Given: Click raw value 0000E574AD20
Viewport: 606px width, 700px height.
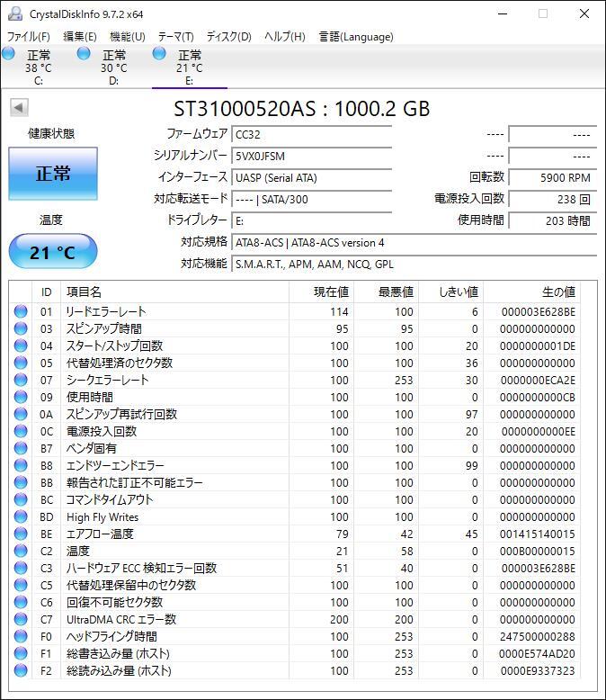Looking at the screenshot, I should tap(538, 653).
